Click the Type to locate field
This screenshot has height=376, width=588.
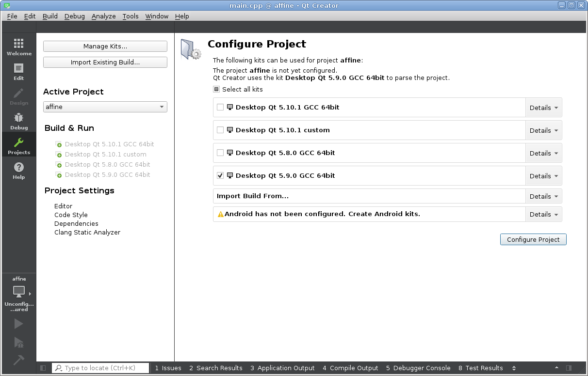(100, 368)
